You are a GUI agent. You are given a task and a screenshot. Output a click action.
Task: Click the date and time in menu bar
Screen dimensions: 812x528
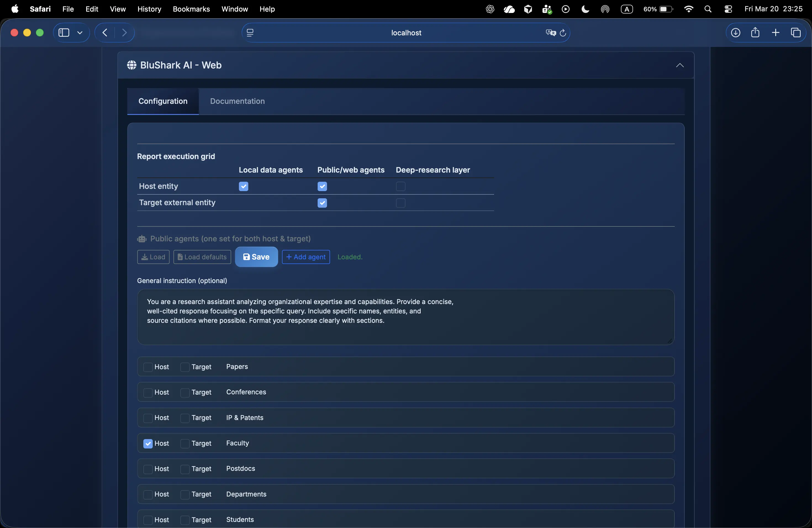point(773,9)
